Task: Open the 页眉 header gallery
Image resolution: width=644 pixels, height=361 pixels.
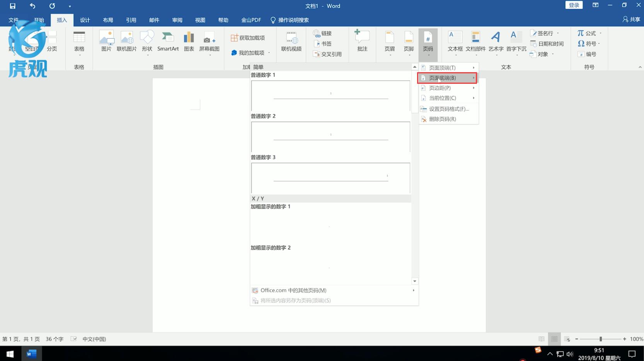Action: (x=390, y=43)
